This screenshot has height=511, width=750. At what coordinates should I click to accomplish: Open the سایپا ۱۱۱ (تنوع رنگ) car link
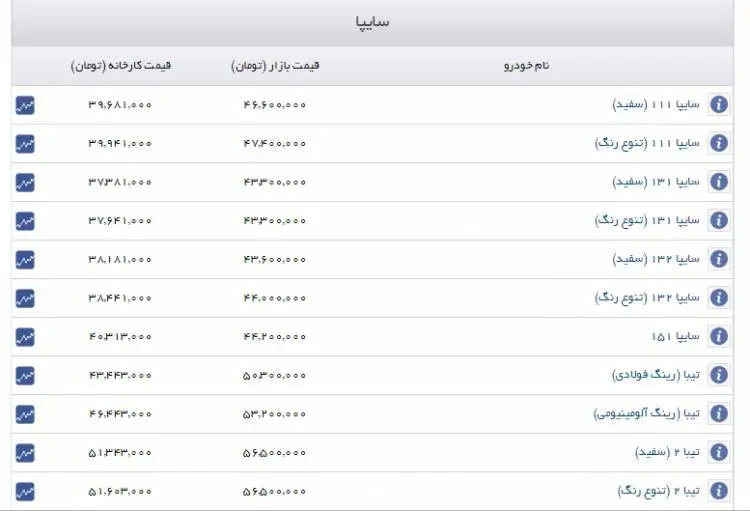[647, 143]
